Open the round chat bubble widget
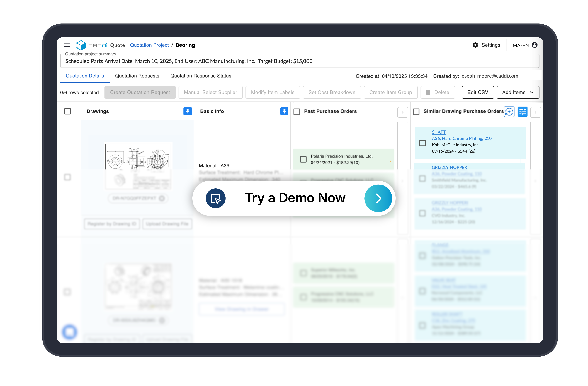Screen dimensions: 588x386 [70, 332]
